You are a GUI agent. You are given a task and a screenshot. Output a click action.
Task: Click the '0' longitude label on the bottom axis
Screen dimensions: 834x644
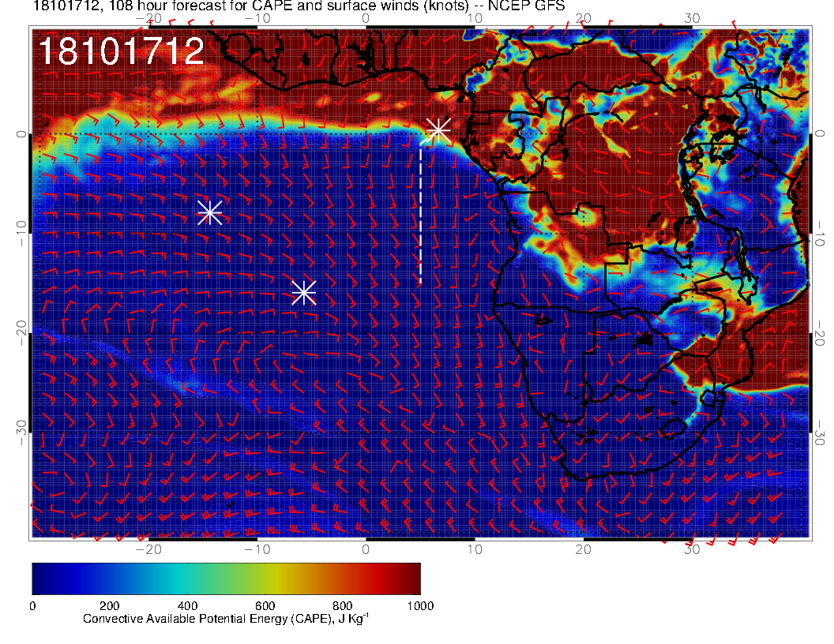click(x=366, y=549)
